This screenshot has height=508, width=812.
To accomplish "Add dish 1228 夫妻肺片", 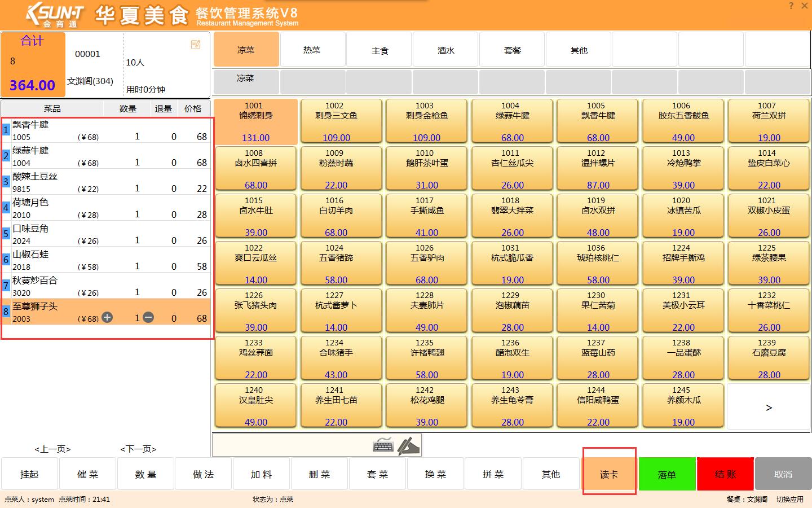I will click(427, 311).
